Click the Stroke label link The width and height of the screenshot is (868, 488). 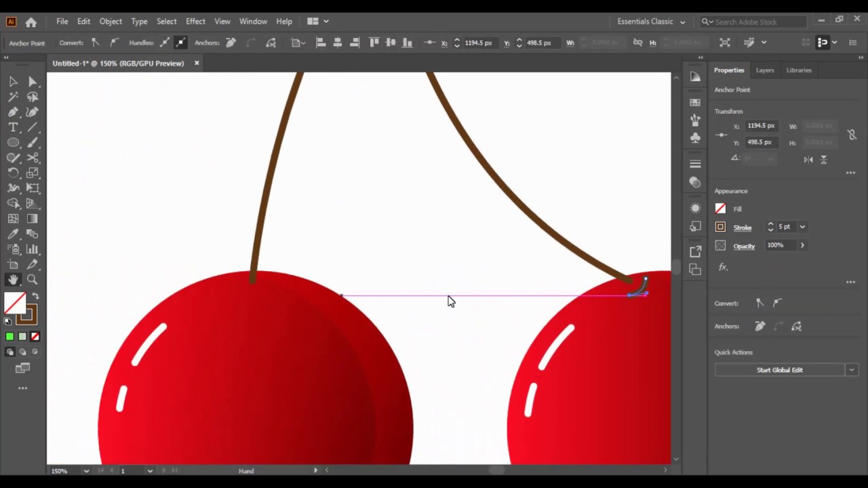(743, 228)
